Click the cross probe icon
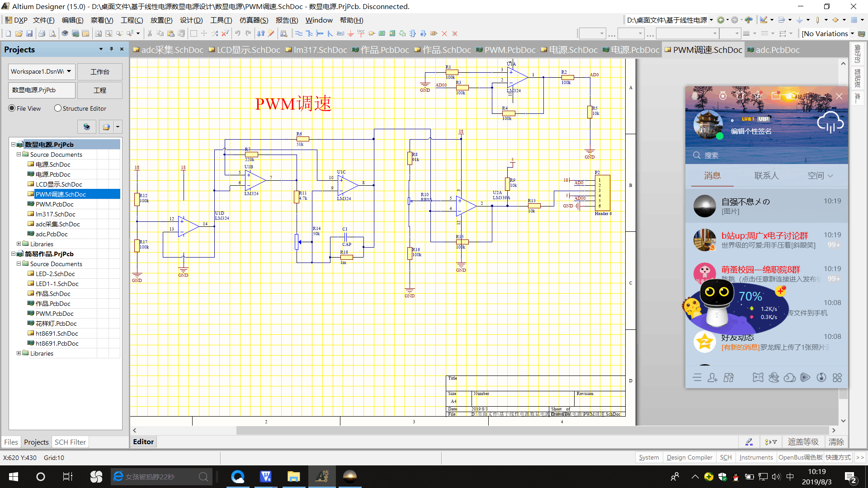Viewport: 868px width, 488px height. (x=271, y=33)
